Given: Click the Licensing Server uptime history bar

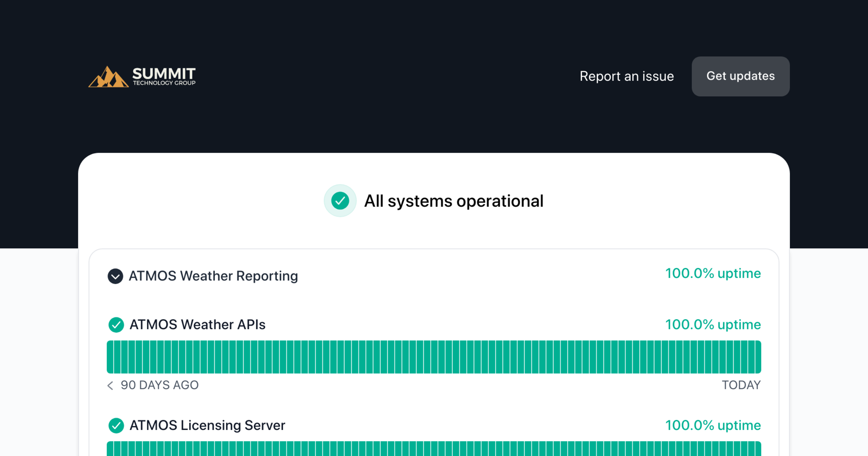Looking at the screenshot, I should (x=434, y=449).
